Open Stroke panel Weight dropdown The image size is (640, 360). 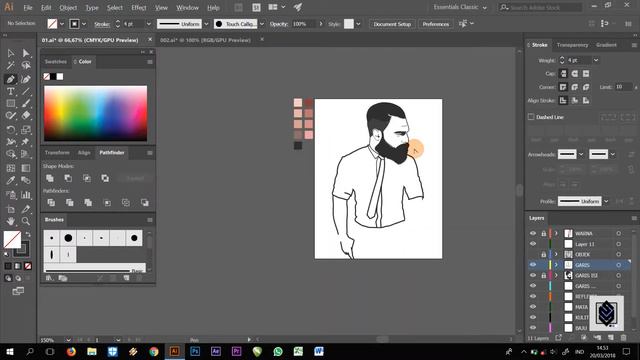point(596,60)
